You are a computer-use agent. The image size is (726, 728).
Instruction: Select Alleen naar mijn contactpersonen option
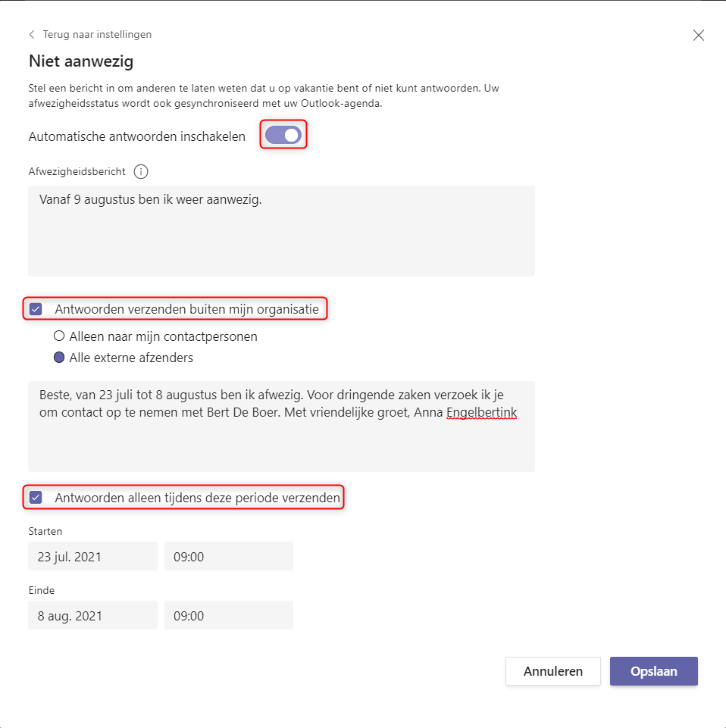click(x=59, y=336)
